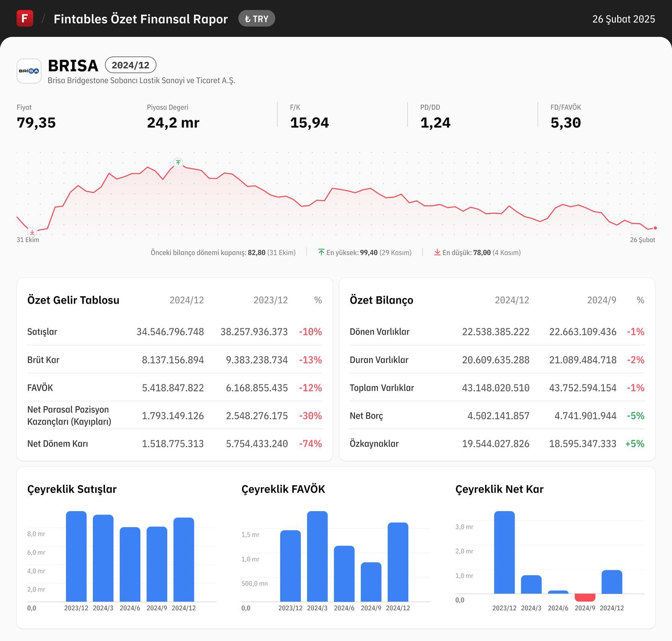Click Brüt Kar value 8.137.156.894
Image resolution: width=672 pixels, height=641 pixels.
tap(173, 360)
